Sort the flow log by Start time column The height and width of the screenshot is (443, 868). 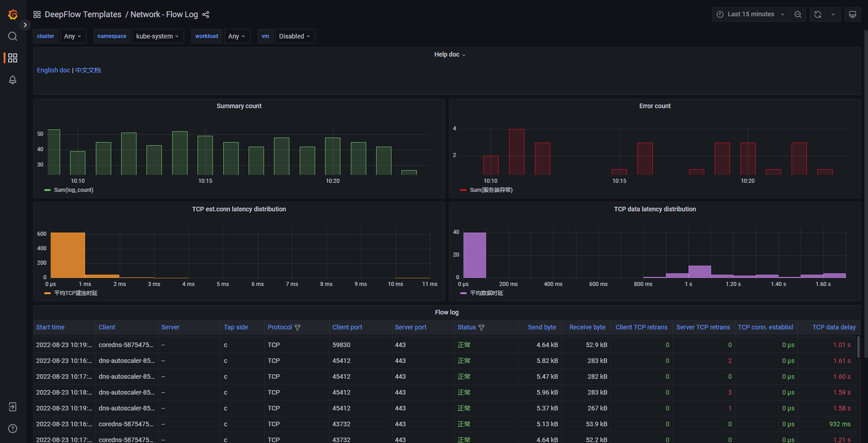tap(50, 327)
